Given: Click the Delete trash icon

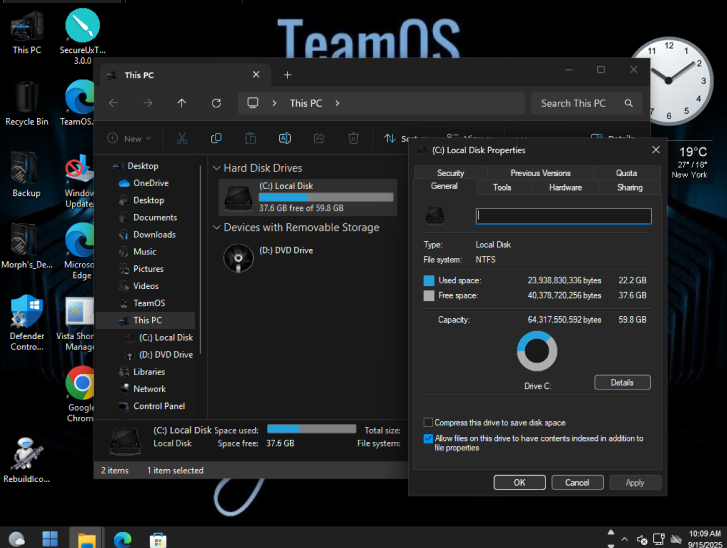Looking at the screenshot, I should tap(353, 138).
